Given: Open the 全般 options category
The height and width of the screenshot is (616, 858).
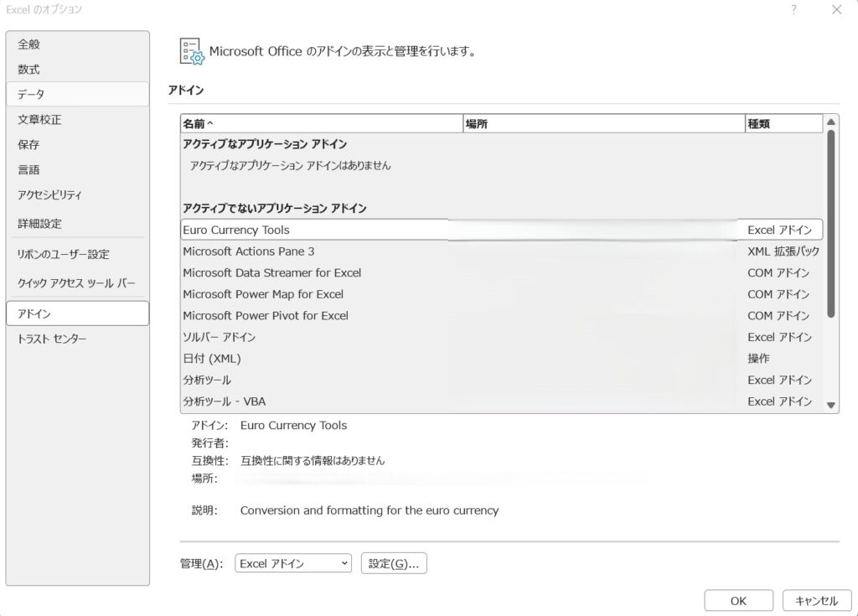Looking at the screenshot, I should pos(29,44).
